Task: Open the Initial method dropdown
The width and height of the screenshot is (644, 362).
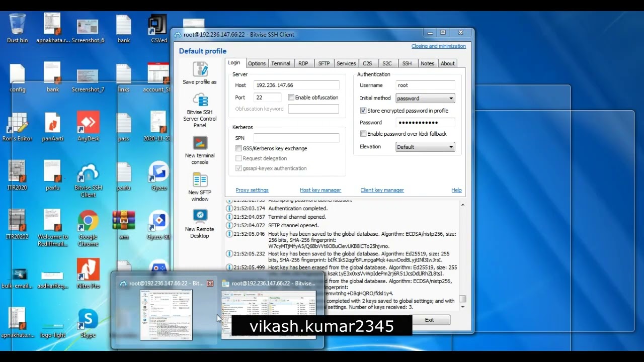Action: 425,98
